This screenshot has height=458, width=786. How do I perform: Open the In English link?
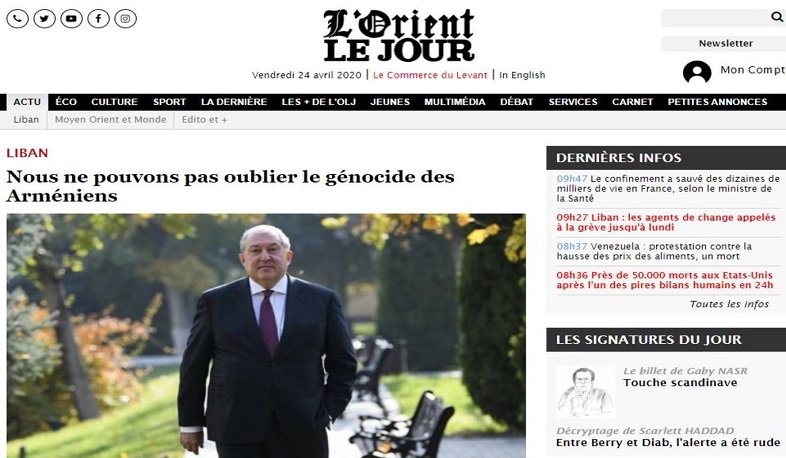click(x=522, y=75)
